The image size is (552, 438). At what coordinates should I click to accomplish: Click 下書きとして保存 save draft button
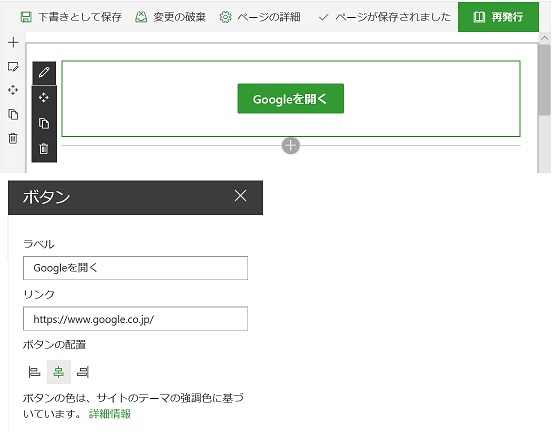coord(71,17)
